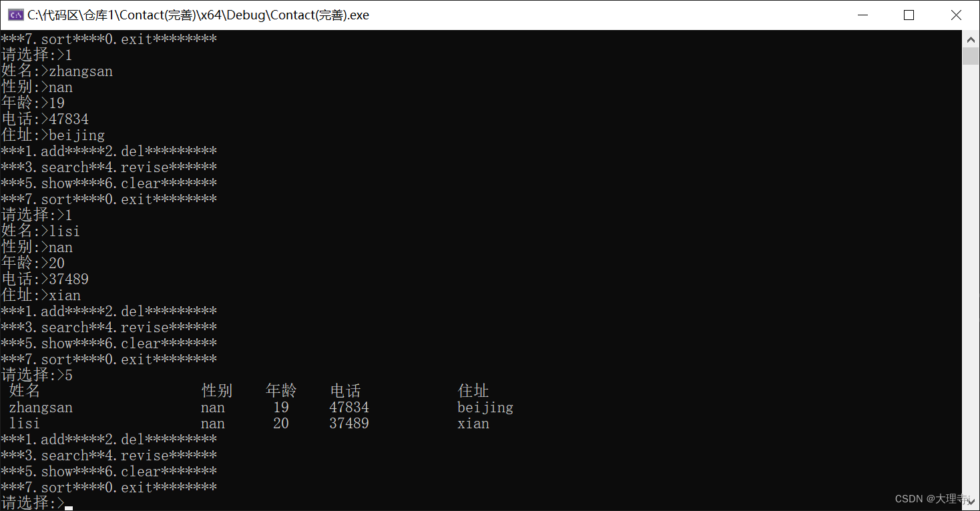
Task: Click the input line '住址:>beijing'
Action: tap(53, 135)
